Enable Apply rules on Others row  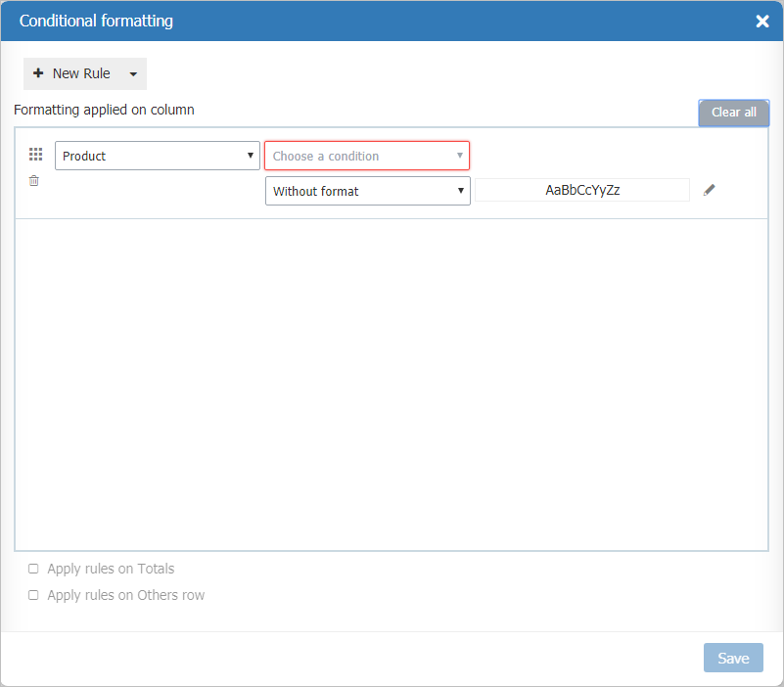click(32, 594)
